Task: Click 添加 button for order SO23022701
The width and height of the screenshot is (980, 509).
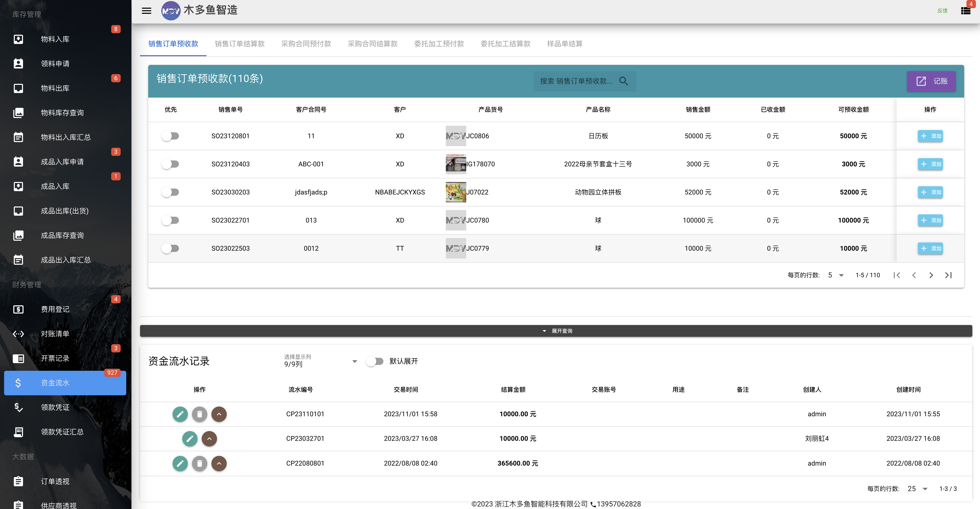Action: coord(930,220)
